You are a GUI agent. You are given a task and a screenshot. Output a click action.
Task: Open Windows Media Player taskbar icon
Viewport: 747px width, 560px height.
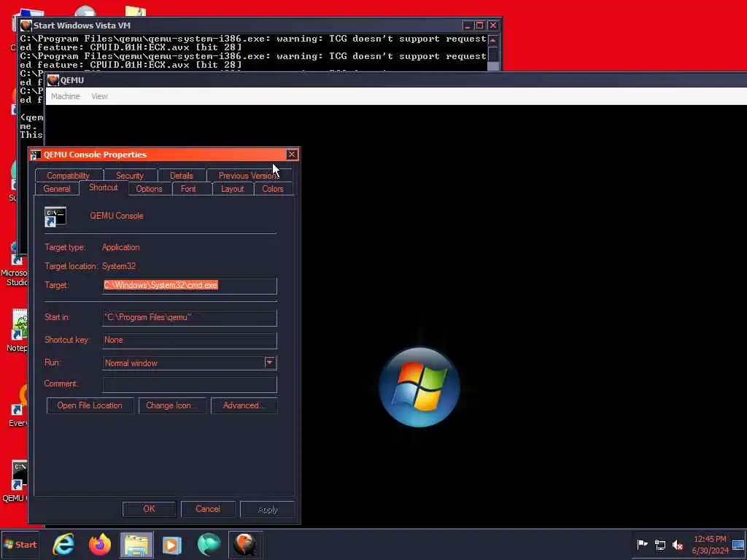coord(172,545)
